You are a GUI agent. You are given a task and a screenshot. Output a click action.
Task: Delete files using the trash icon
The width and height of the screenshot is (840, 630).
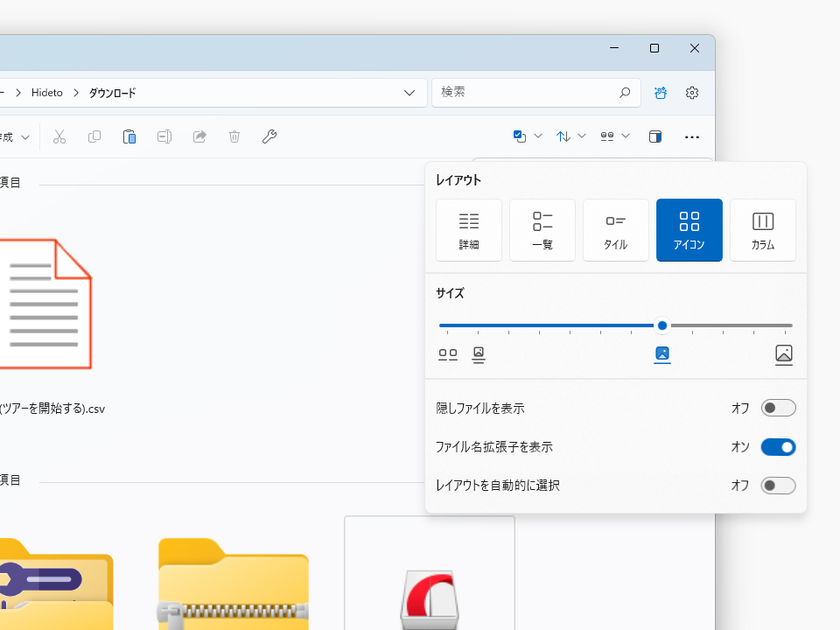(x=234, y=136)
